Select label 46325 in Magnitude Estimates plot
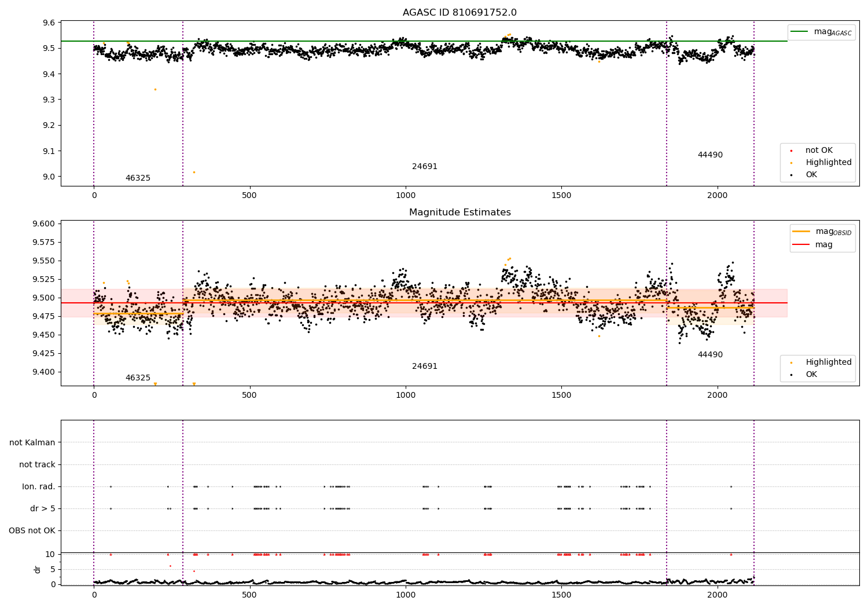Screen dimensions: 868x608 click(138, 378)
